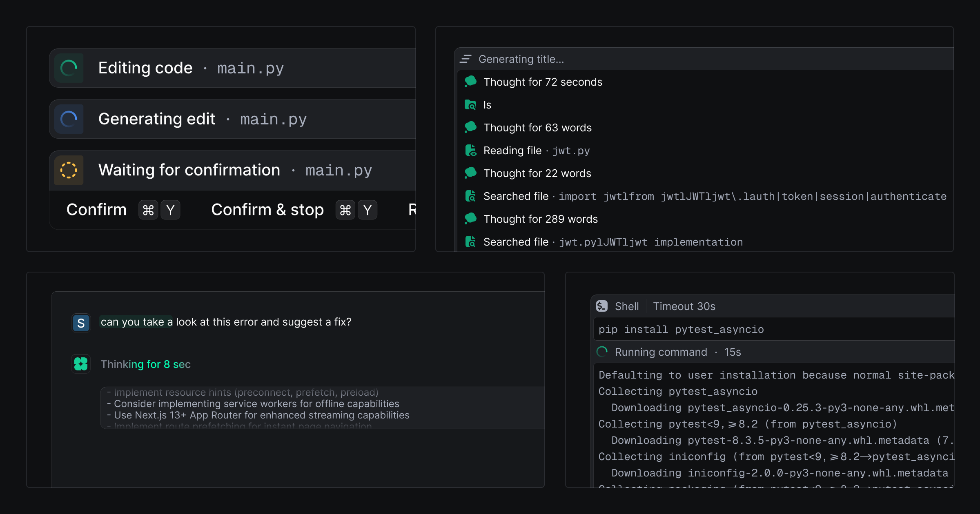Click the Shell terminal icon
Image resolution: width=980 pixels, height=514 pixels.
tap(602, 306)
